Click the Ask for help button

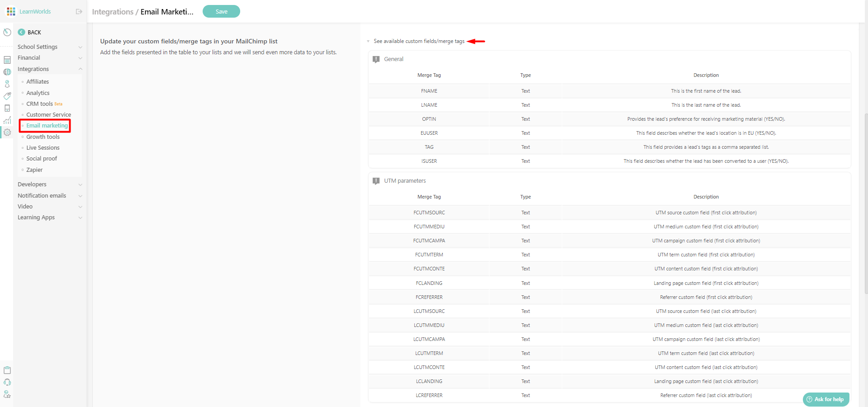point(825,399)
